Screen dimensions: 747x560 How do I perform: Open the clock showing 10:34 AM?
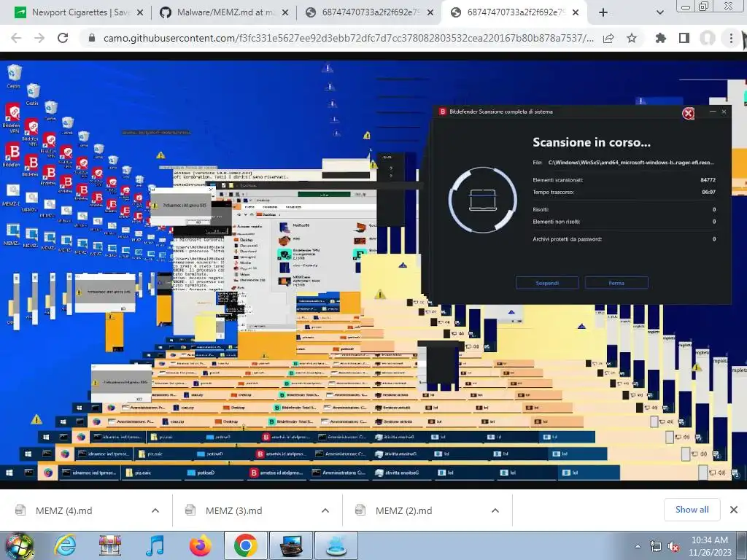[710, 546]
